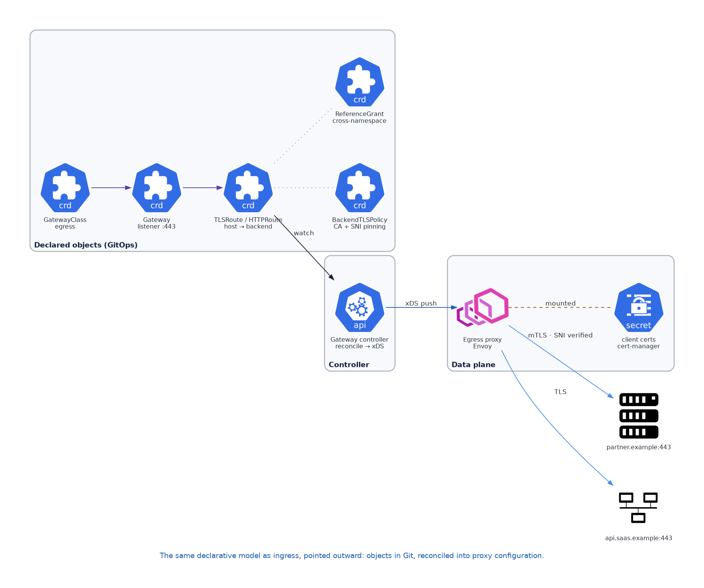Click the 'listener :443' text
The height and width of the screenshot is (588, 704).
[x=157, y=227]
